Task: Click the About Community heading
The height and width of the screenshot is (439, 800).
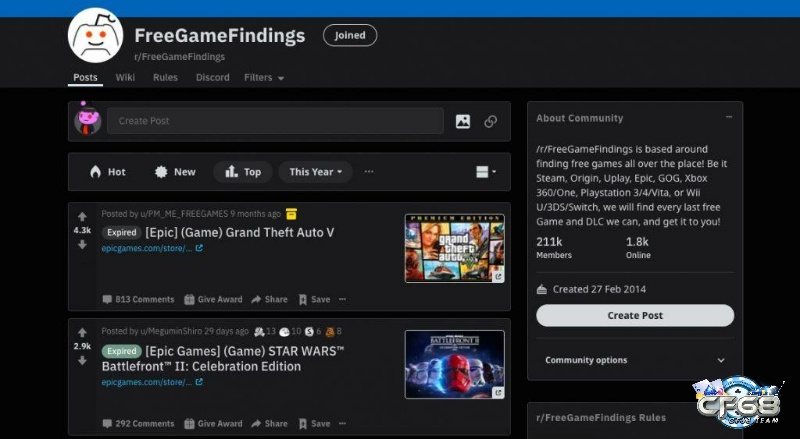Action: (x=580, y=118)
